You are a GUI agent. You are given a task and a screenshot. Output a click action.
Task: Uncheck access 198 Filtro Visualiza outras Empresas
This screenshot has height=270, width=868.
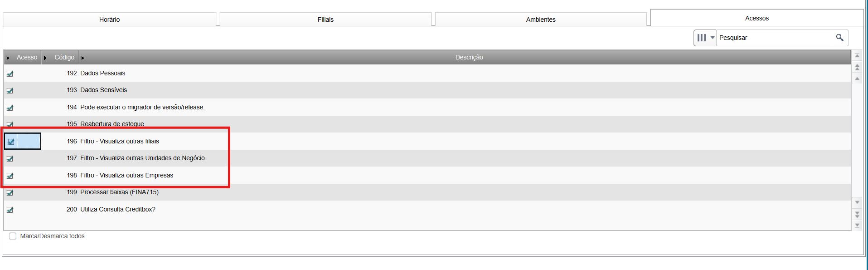(x=10, y=176)
